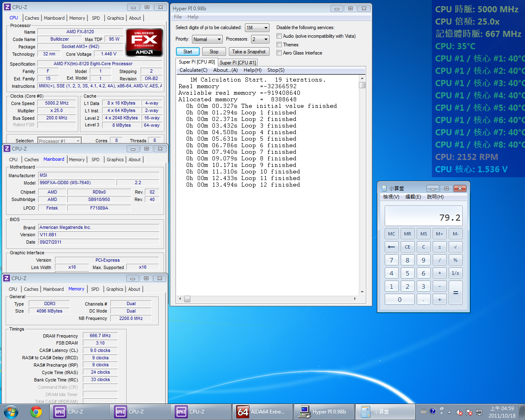Open the Processors count dropdown
Viewport: 525px width, 420px height.
(x=260, y=39)
